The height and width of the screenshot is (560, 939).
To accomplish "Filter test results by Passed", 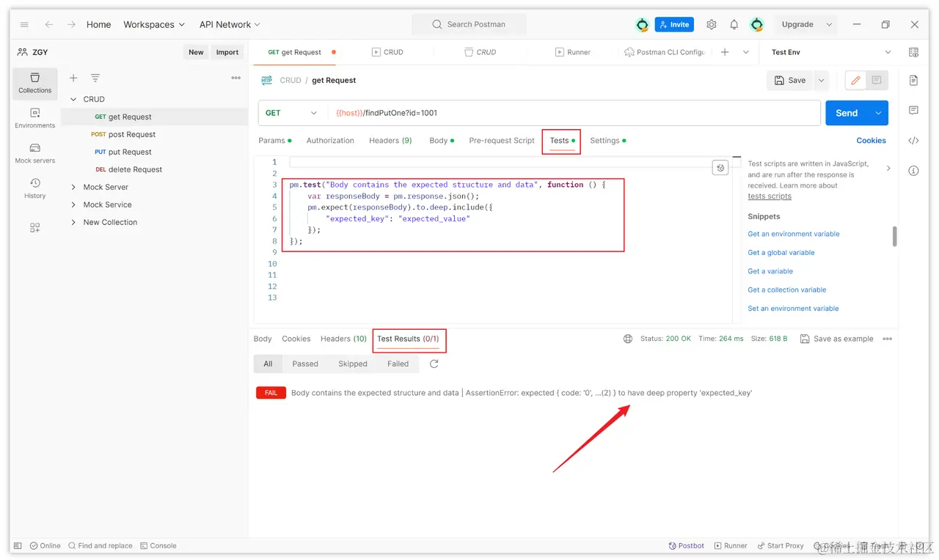I will tap(305, 364).
